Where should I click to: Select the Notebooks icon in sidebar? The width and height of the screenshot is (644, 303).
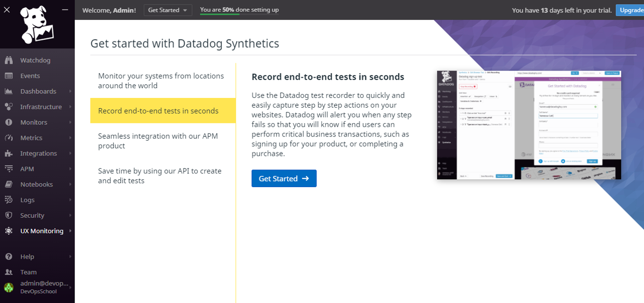(x=9, y=185)
